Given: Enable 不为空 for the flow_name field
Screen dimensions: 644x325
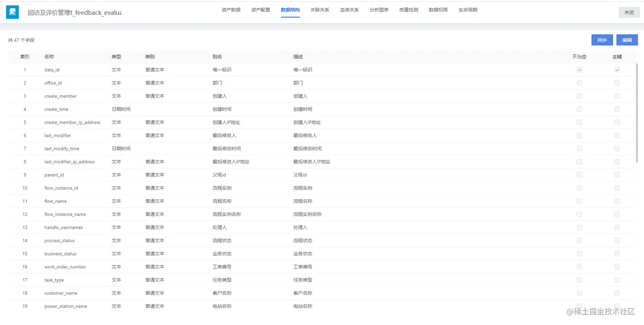Looking at the screenshot, I should tap(579, 201).
